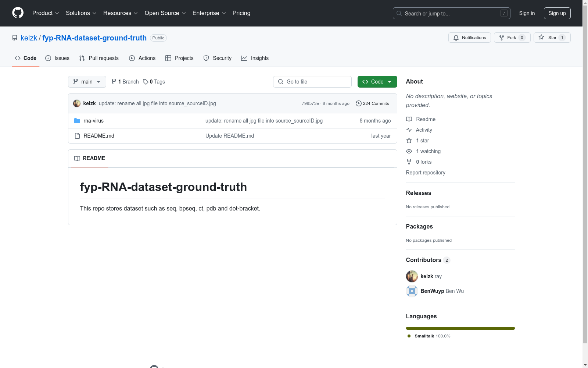Open the Releases section heading
This screenshot has width=588, height=368.
pyautogui.click(x=419, y=193)
